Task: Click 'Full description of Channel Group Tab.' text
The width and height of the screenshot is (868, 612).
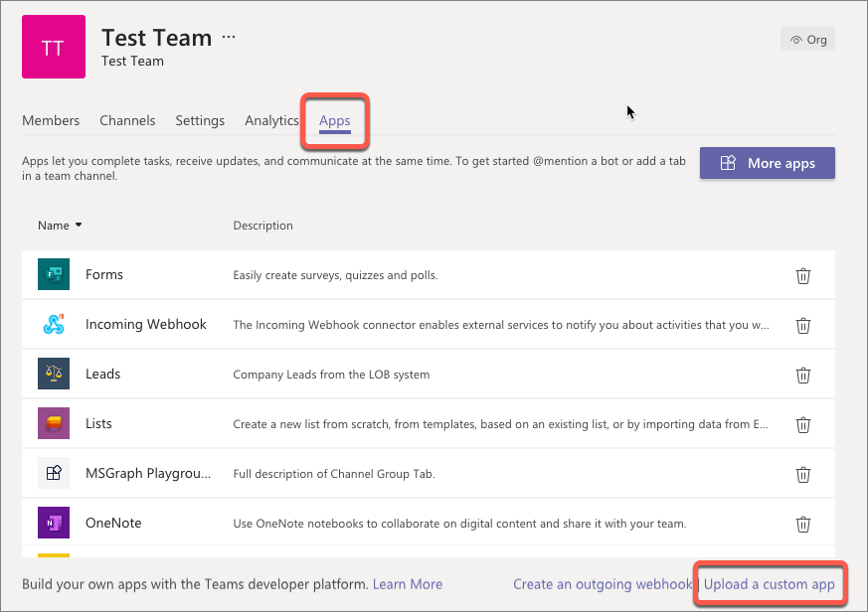Action: [x=334, y=474]
